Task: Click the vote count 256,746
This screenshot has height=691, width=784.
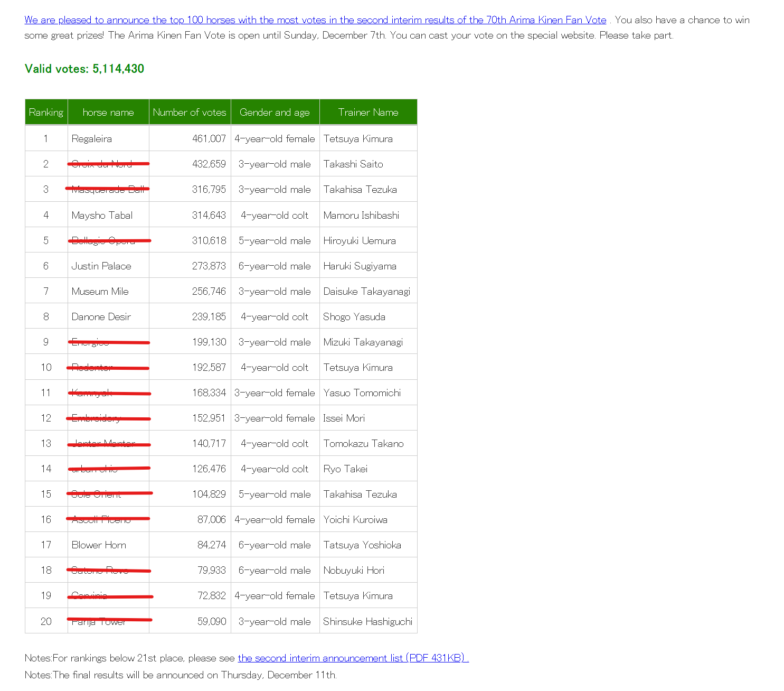Action: [209, 291]
